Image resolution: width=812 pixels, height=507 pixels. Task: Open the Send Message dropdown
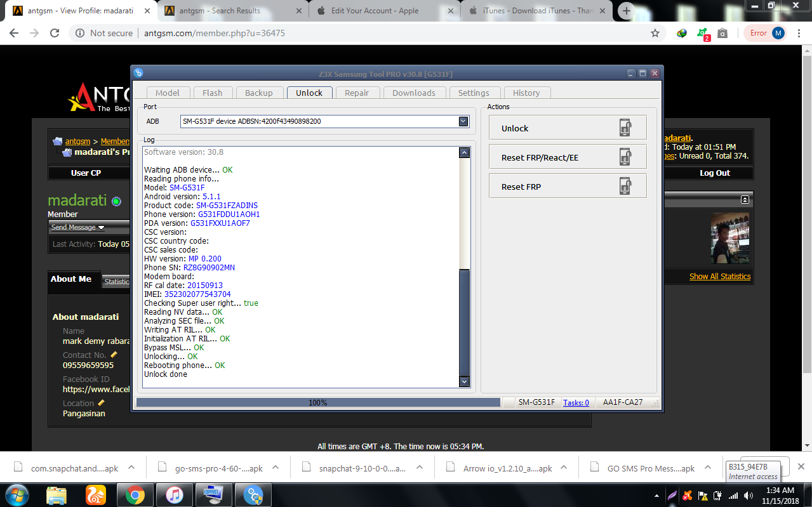pos(78,227)
